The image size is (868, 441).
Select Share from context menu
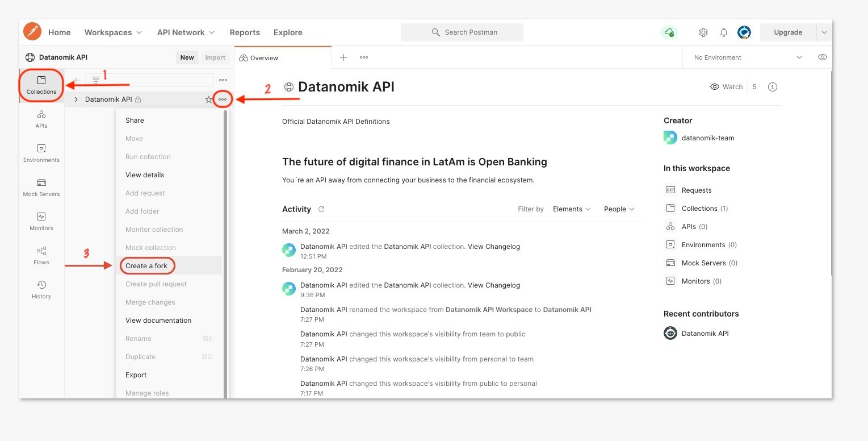[169, 120]
